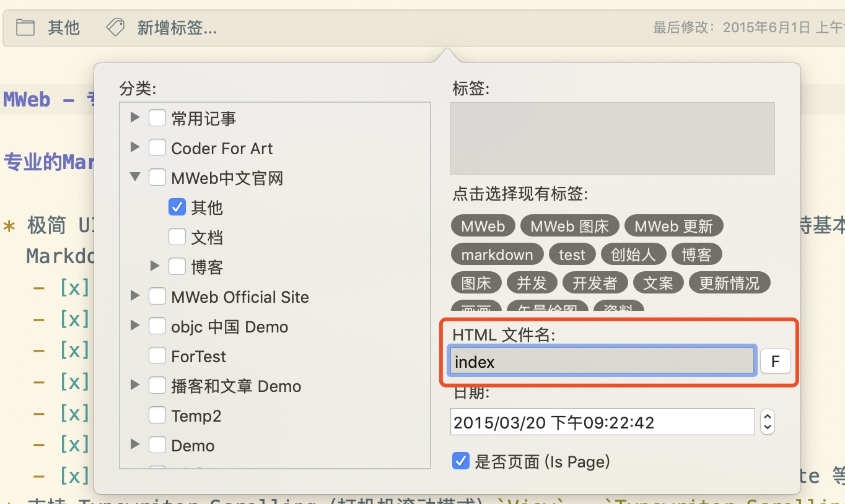Select the markdown tag pill
The image size is (845, 504).
click(497, 255)
